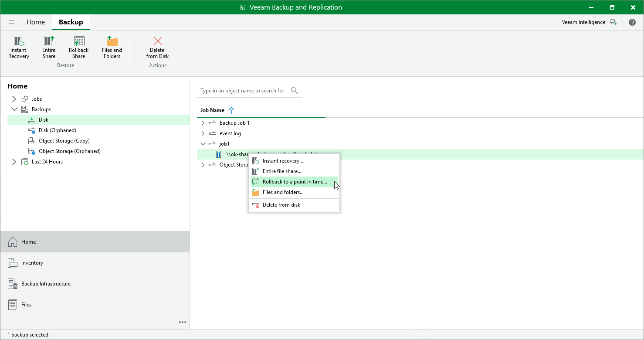The image size is (644, 340).
Task: Expand the Last 24 Hours node
Action: tap(14, 162)
